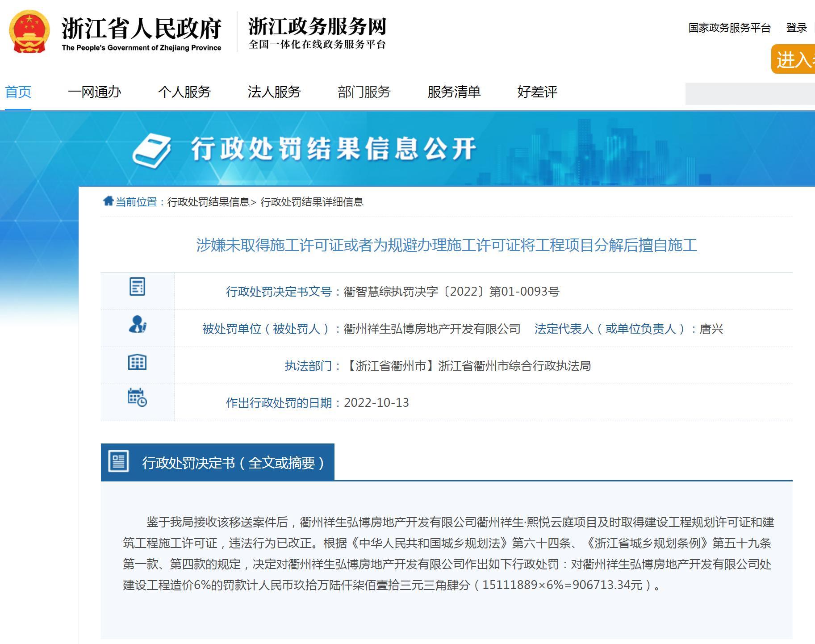This screenshot has width=815, height=644.
Task: Click the legal representative name 唐兴
Action: pos(711,329)
